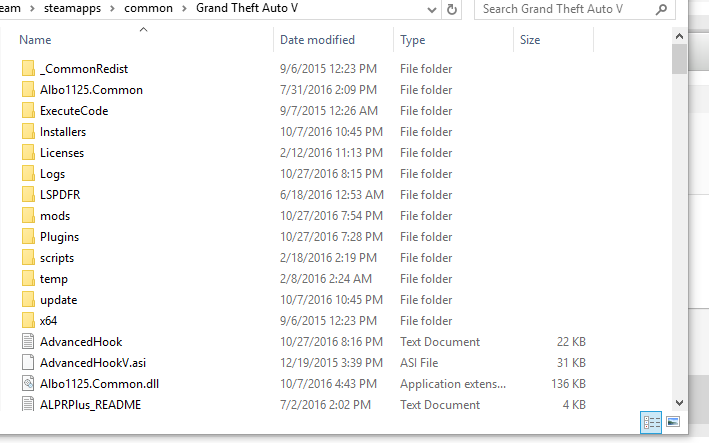Click the mods folder icon
This screenshot has height=443, width=709.
pos(27,216)
